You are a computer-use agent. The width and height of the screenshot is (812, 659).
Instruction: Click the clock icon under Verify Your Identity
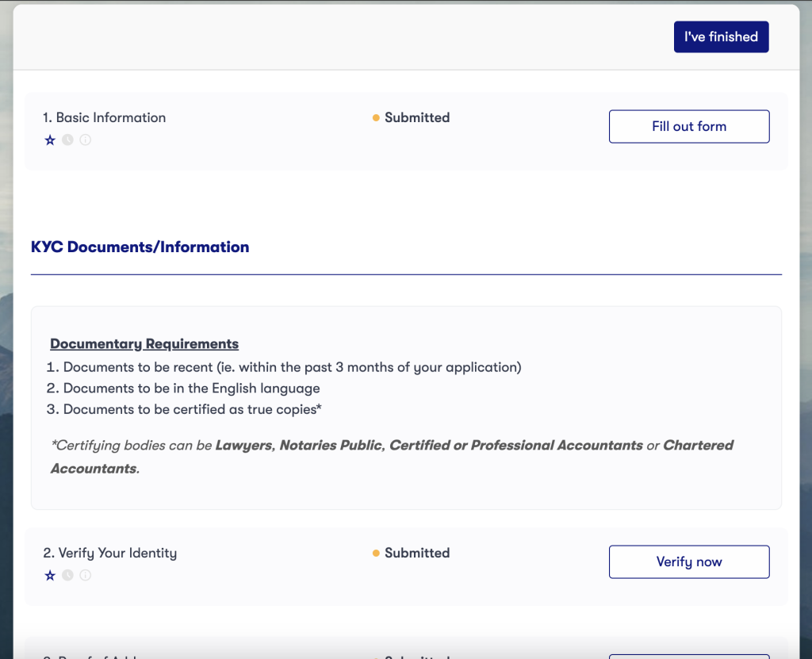[x=67, y=576]
